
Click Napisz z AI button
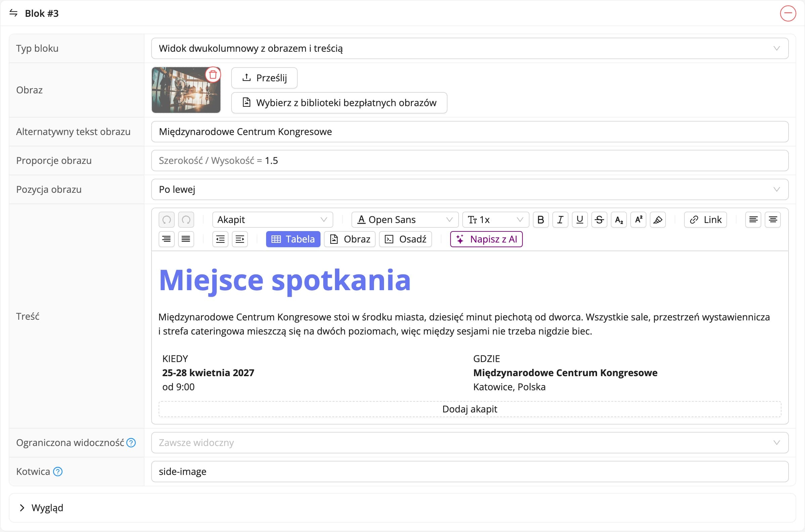pos(486,239)
